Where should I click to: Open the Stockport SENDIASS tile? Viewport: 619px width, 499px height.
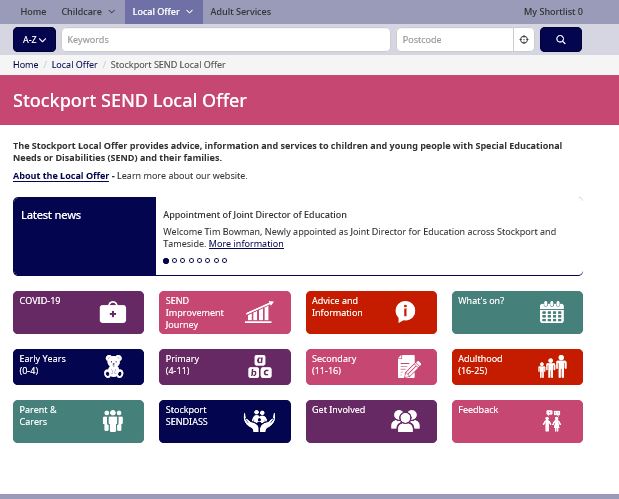[x=225, y=421]
